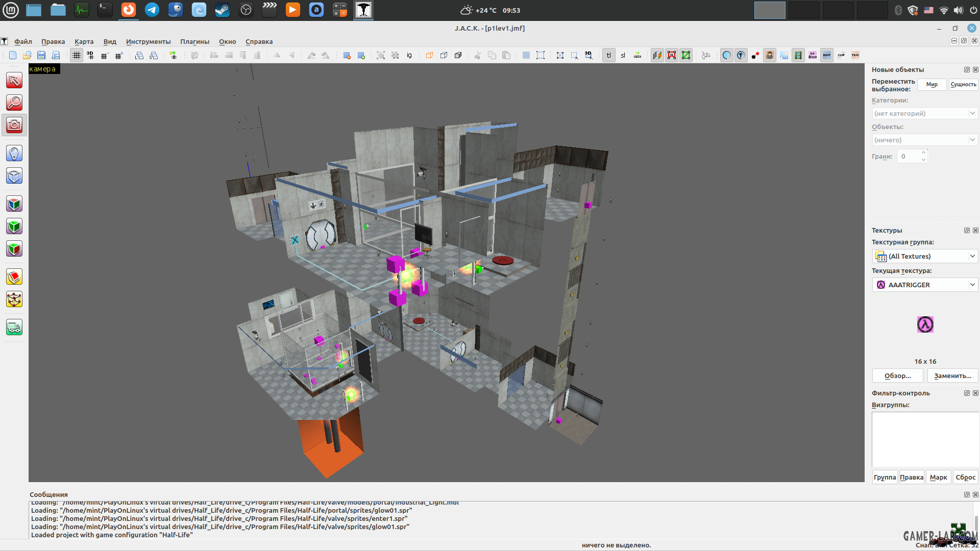Open the Path tool with truck icon
This screenshot has height=551, width=980.
tap(14, 327)
